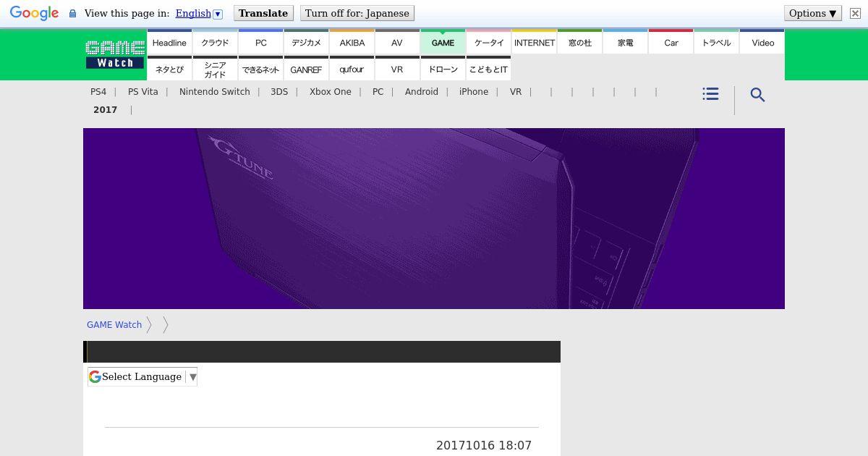
Task: Open the INTERNET tab
Action: pos(534,42)
